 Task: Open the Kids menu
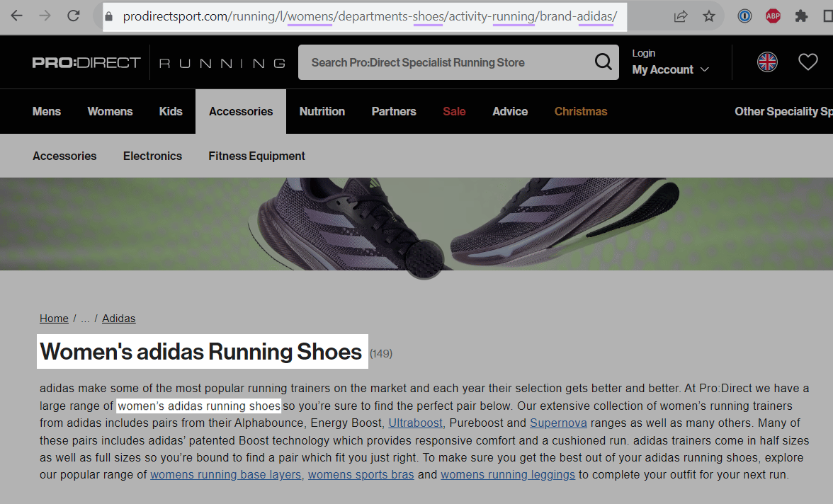(171, 112)
